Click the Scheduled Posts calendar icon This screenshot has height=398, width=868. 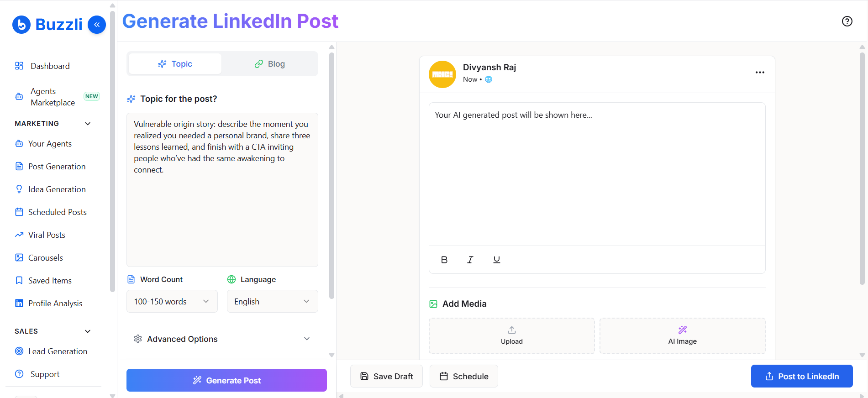click(x=19, y=212)
